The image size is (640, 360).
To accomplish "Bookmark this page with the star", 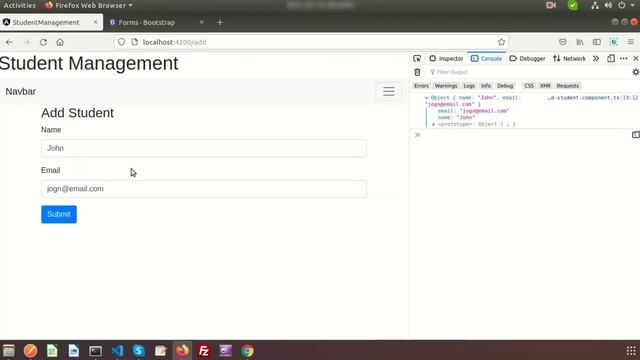I will point(501,42).
